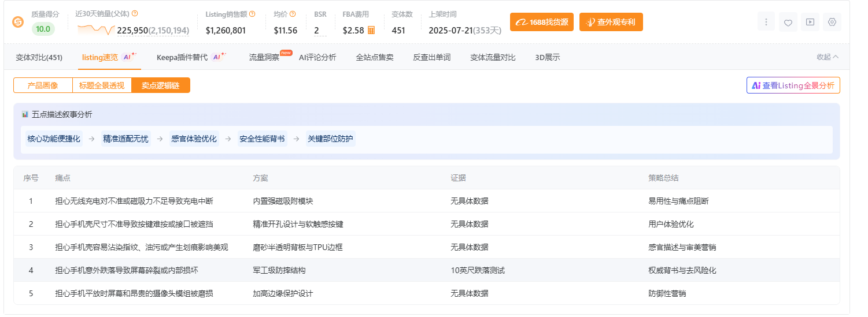
Task: Click help icon beside 均价
Action: click(293, 14)
